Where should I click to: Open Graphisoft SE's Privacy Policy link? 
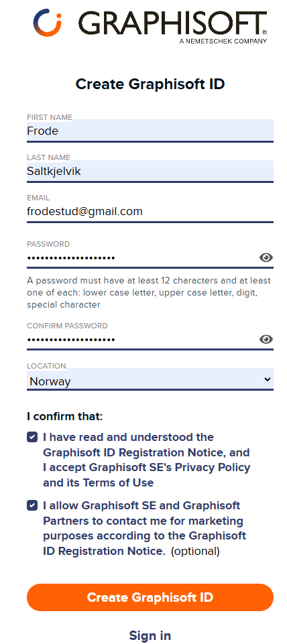pos(170,467)
